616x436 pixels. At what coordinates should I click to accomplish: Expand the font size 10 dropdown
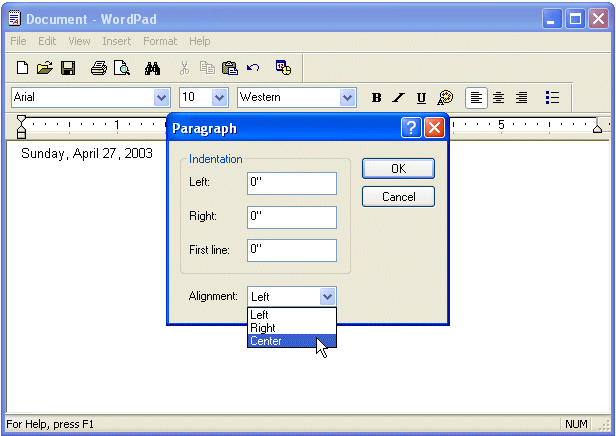click(x=220, y=97)
